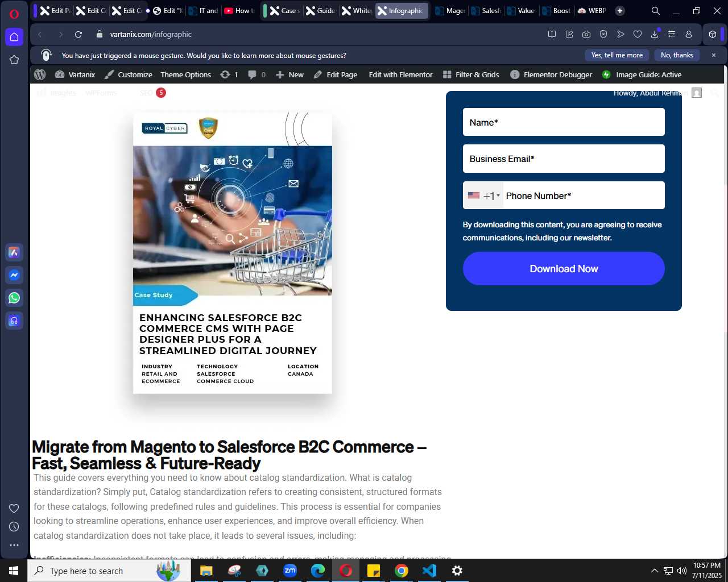Screen dimensions: 728x582
Task: Click the case study cover image thumbnail
Action: tap(233, 253)
